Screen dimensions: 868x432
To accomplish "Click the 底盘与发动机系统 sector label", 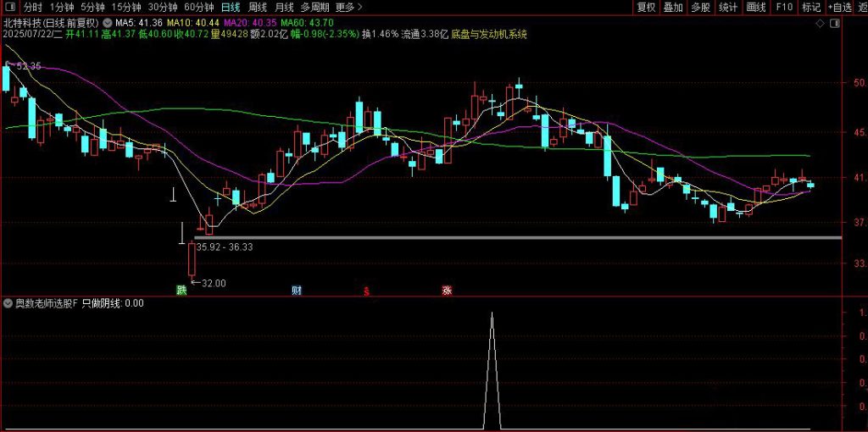I will [489, 34].
